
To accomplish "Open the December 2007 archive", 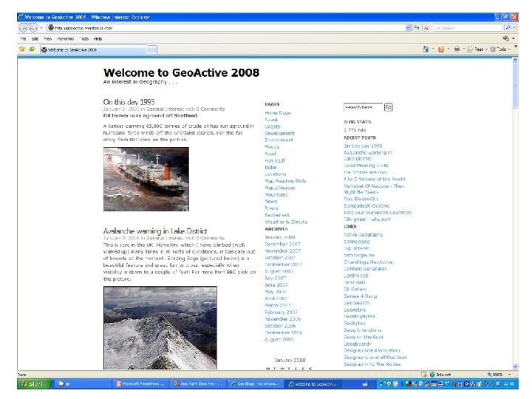I will coord(282,244).
